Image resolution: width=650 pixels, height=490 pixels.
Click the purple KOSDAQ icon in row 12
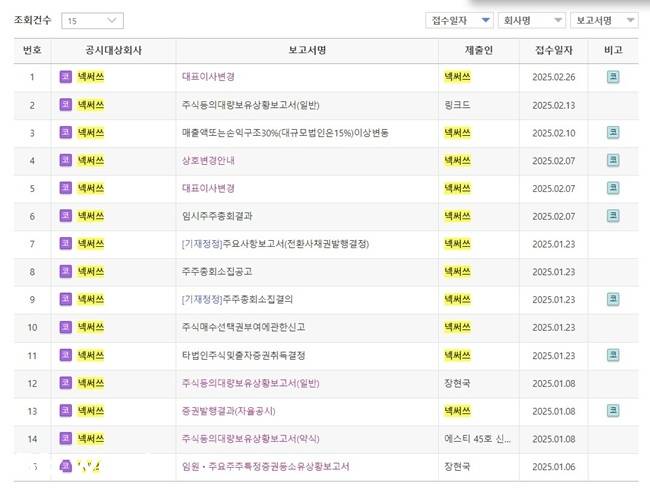tap(65, 383)
